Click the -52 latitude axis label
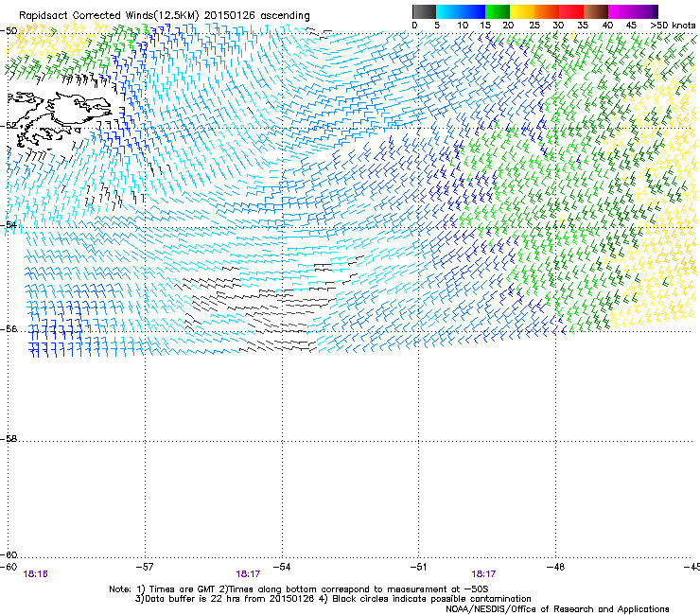 9,126
